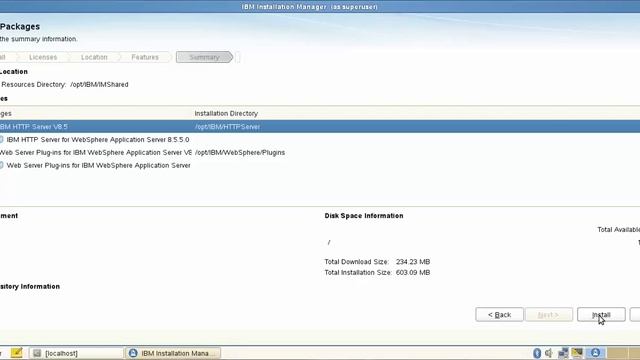Open the volume speaker tray icon
This screenshot has width=640, height=360.
pyautogui.click(x=549, y=353)
